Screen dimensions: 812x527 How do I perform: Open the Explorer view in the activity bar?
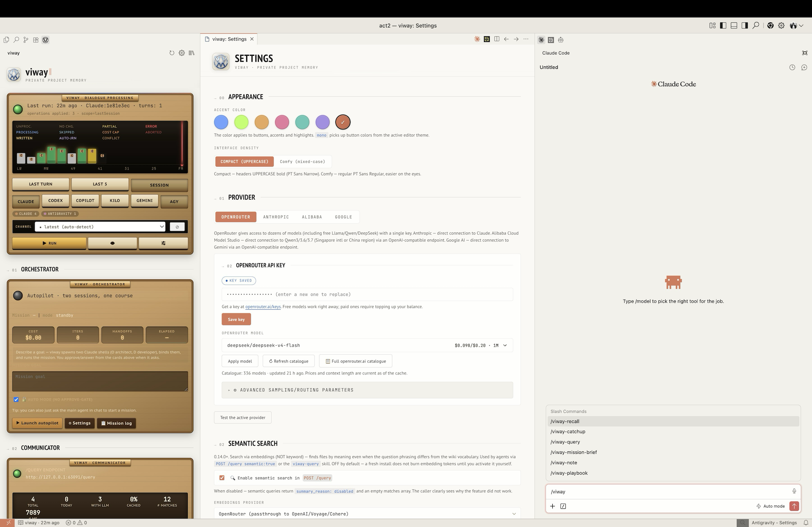point(6,40)
